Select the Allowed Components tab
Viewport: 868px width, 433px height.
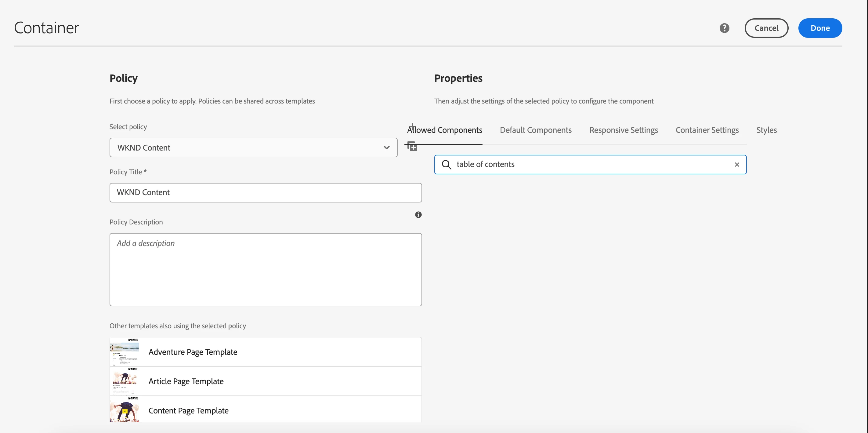click(x=445, y=130)
